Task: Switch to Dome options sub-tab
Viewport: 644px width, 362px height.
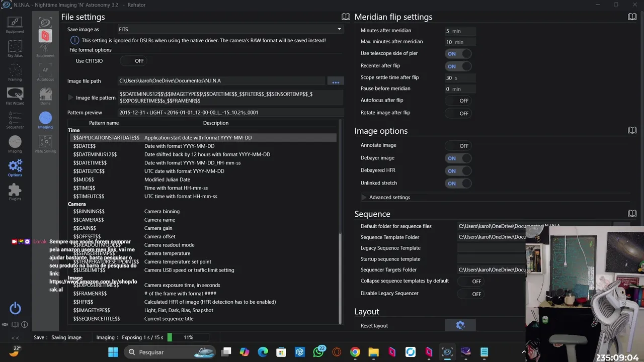Action: pos(45,97)
